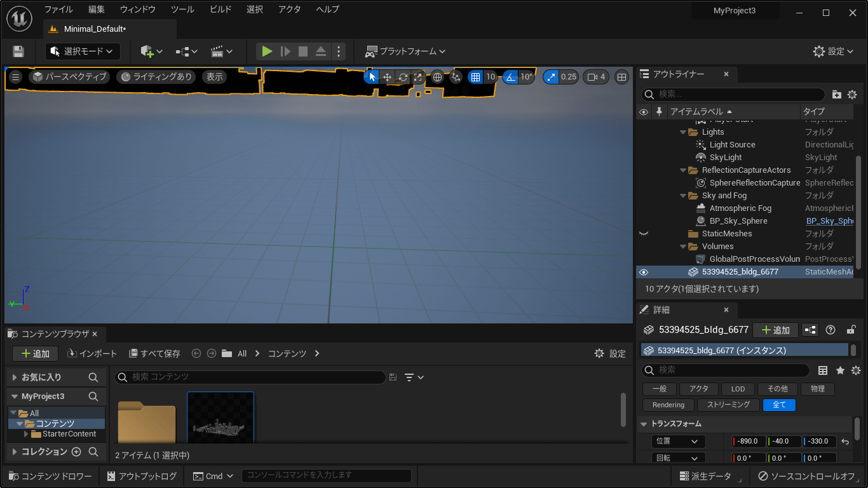Open the cinematics clapperboard menu
Viewport: 868px width, 488px height.
222,51
